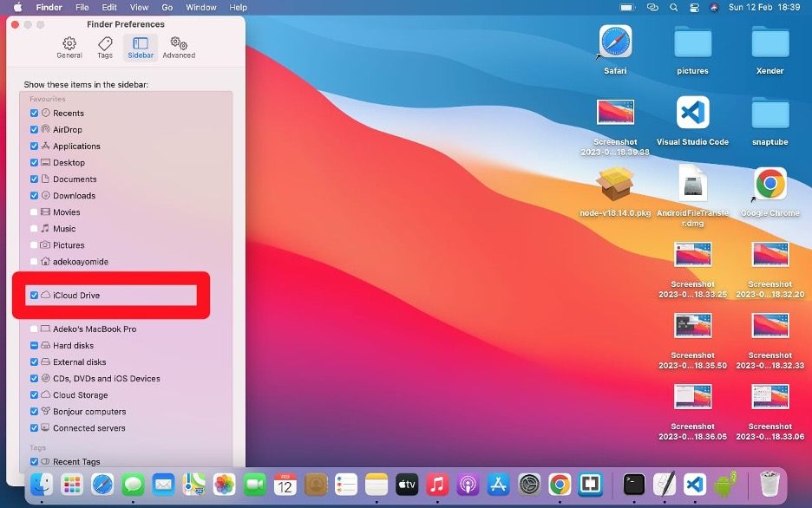Launch Safari from the Dock
Image resolution: width=812 pixels, height=508 pixels.
[x=102, y=485]
